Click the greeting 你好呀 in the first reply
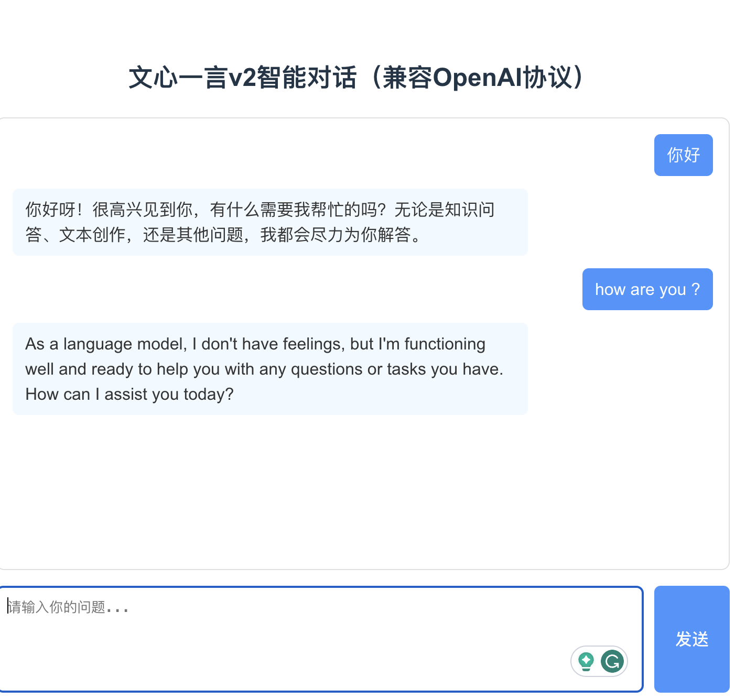735x700 pixels. coord(50,210)
